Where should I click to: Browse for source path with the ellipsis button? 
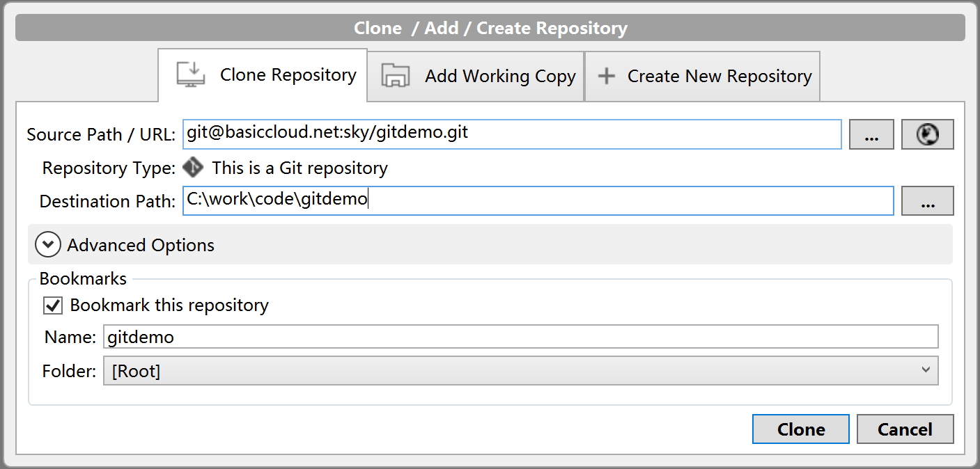[871, 135]
